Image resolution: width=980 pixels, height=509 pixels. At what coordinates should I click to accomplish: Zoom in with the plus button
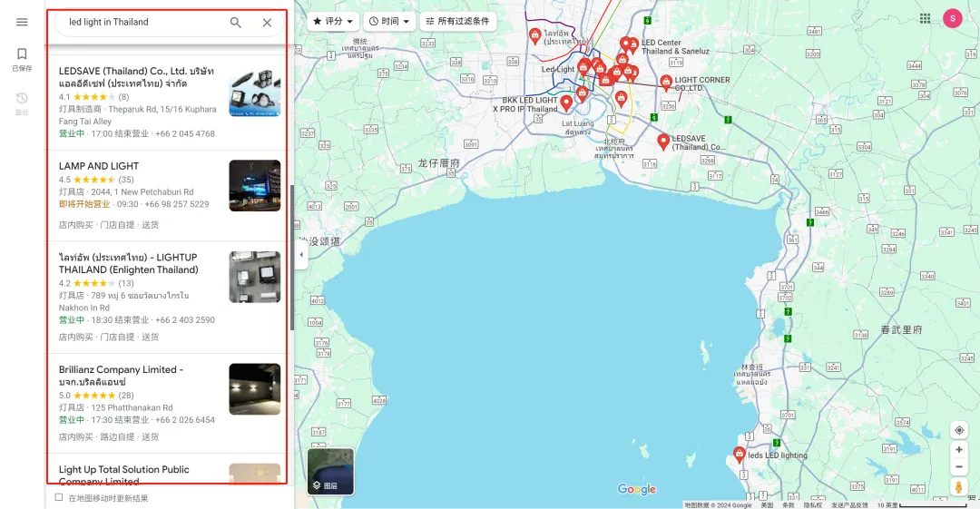(958, 450)
